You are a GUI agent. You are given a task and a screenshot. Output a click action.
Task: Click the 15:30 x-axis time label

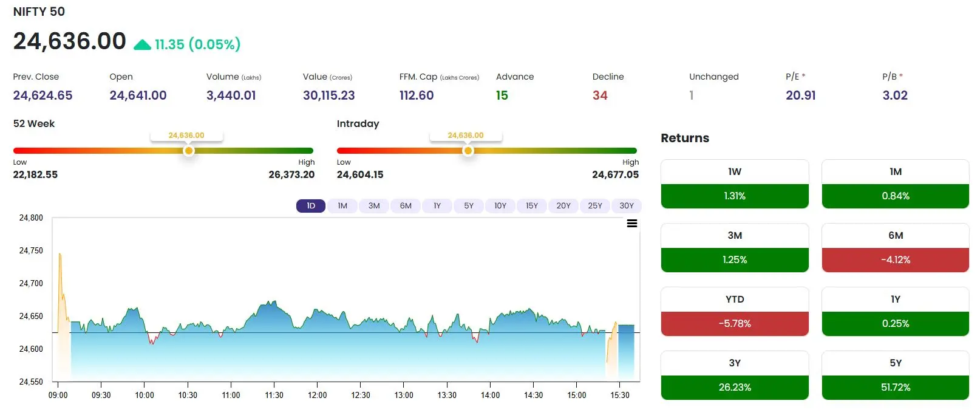pyautogui.click(x=620, y=395)
